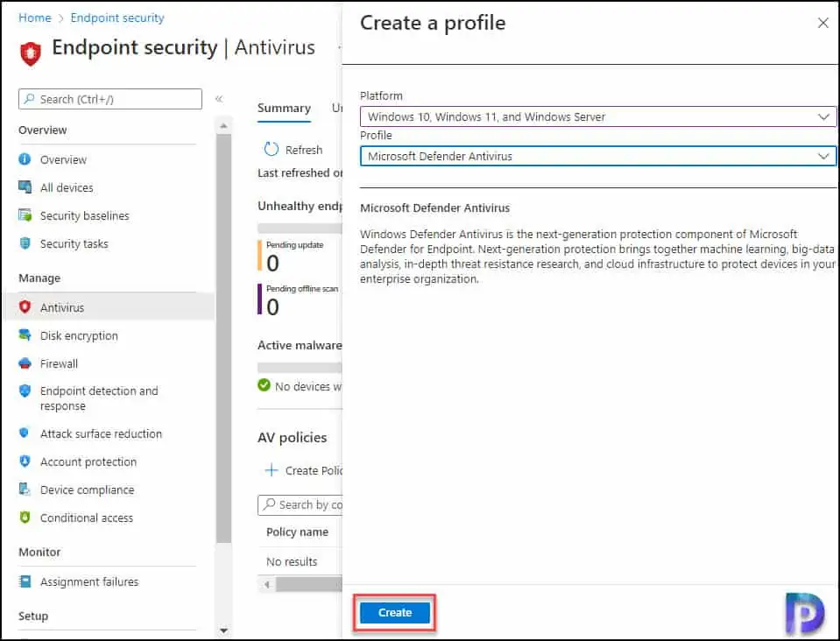Image resolution: width=840 pixels, height=641 pixels.
Task: Open Account protection menu item
Action: click(x=88, y=461)
